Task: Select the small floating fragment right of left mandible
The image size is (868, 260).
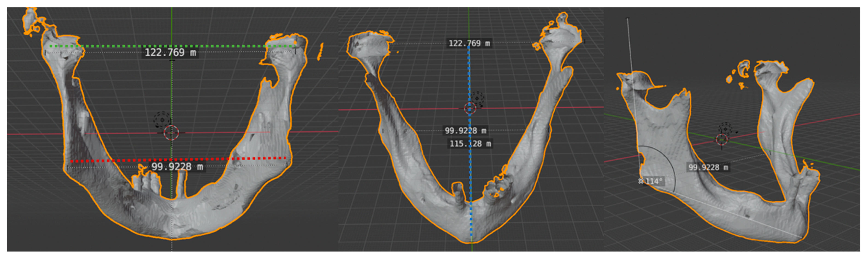Action: point(321,51)
